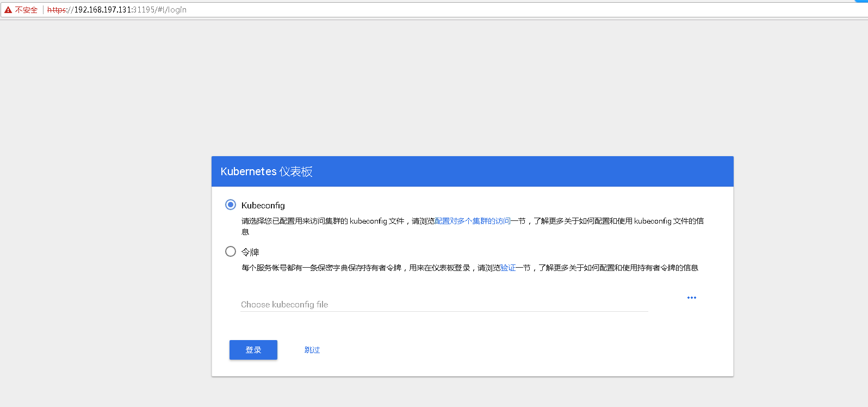
Task: Click the insecure connection warning icon
Action: [x=8, y=10]
